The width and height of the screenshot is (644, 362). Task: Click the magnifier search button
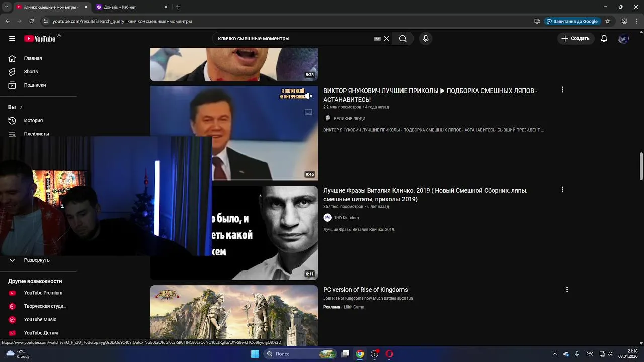coord(403,39)
